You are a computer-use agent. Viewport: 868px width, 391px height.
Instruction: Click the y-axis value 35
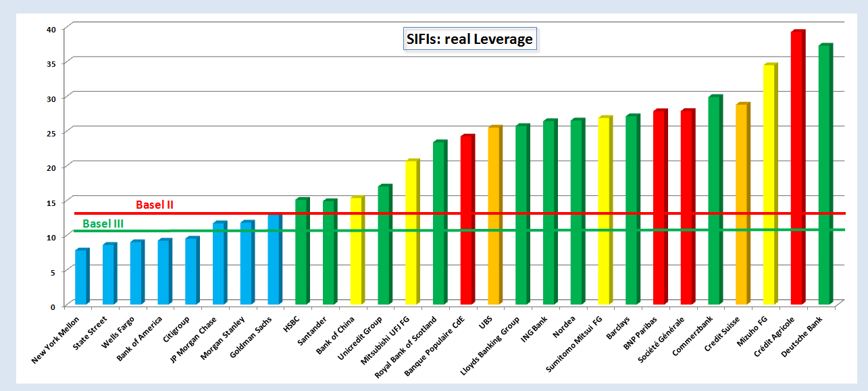[51, 63]
